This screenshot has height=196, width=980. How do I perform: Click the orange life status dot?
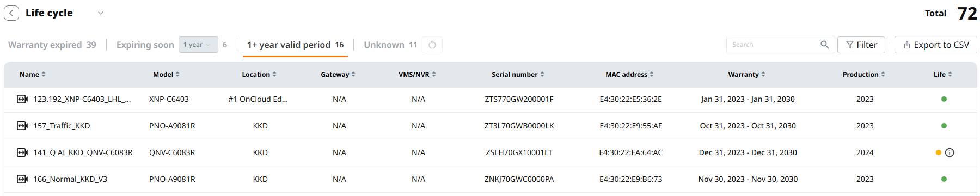coord(939,152)
